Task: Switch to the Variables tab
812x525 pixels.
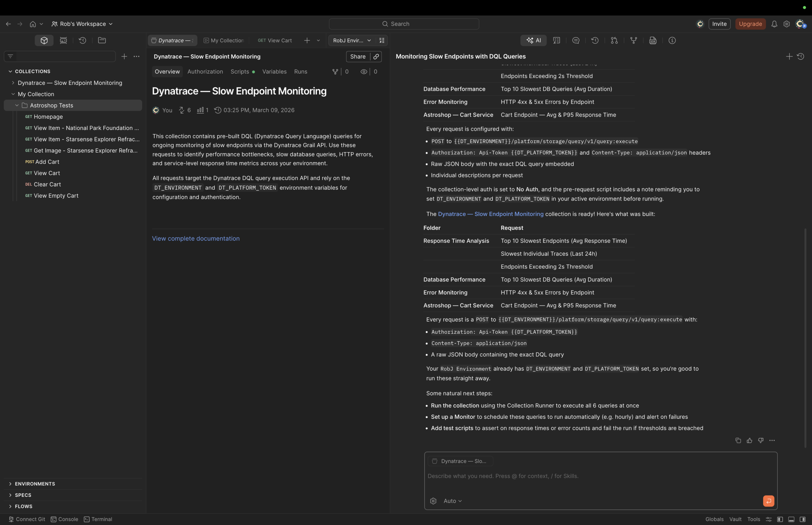Action: point(274,72)
